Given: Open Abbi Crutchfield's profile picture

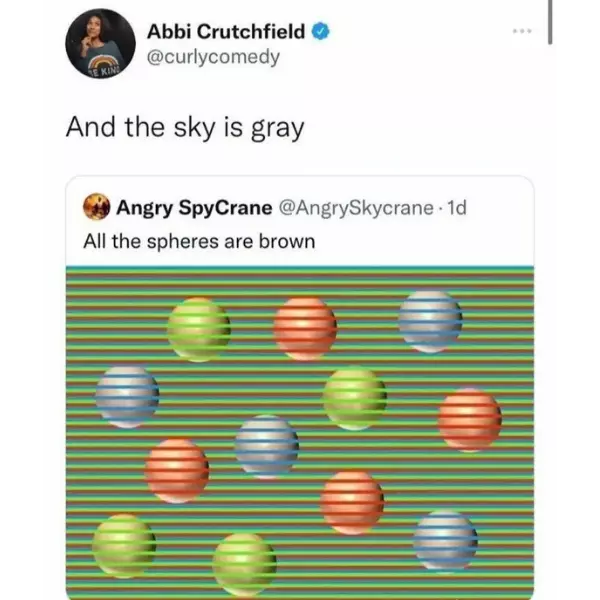Looking at the screenshot, I should click(101, 43).
